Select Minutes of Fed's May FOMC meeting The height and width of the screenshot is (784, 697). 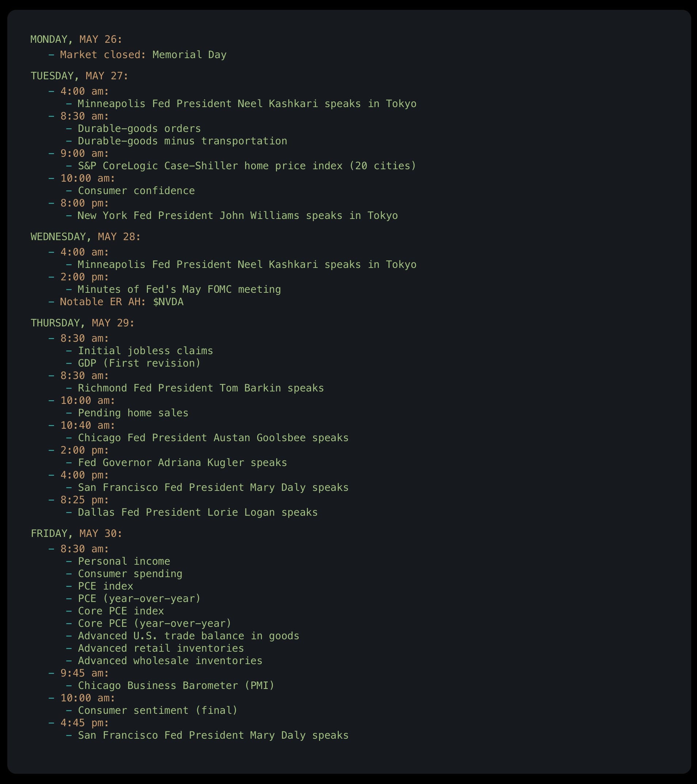pyautogui.click(x=179, y=289)
